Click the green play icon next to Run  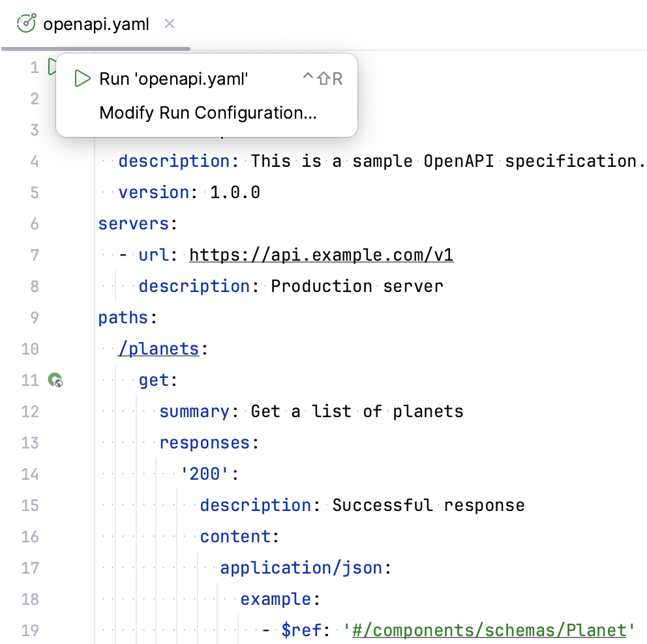tap(83, 78)
